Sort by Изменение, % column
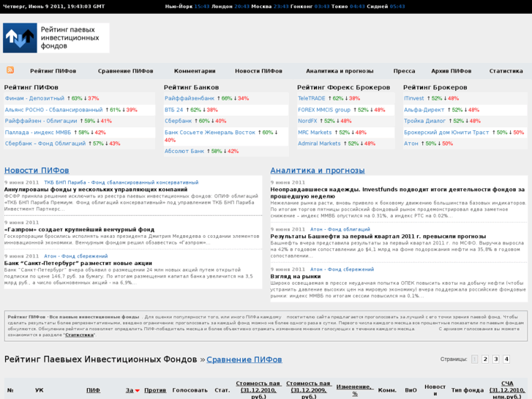532x399 pixels. coord(355,390)
